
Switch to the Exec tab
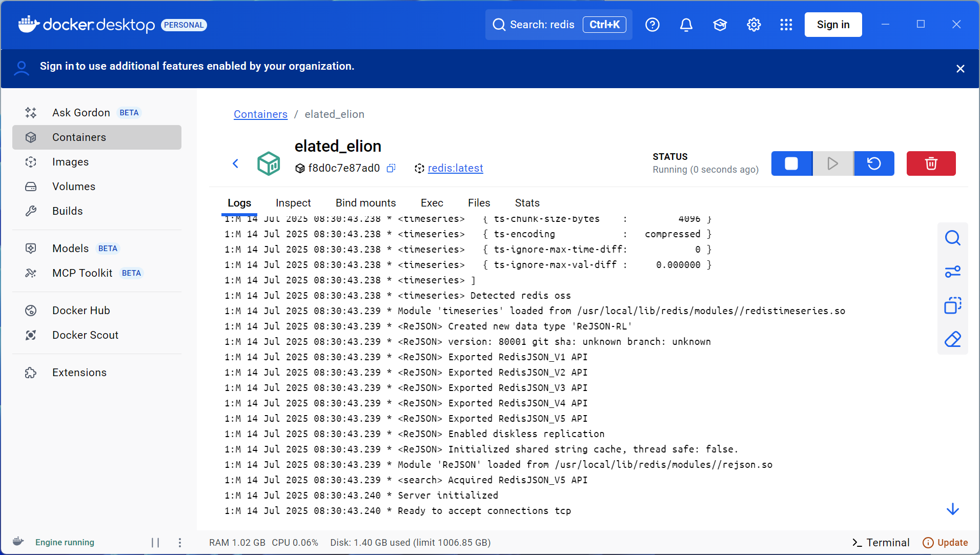tap(432, 203)
